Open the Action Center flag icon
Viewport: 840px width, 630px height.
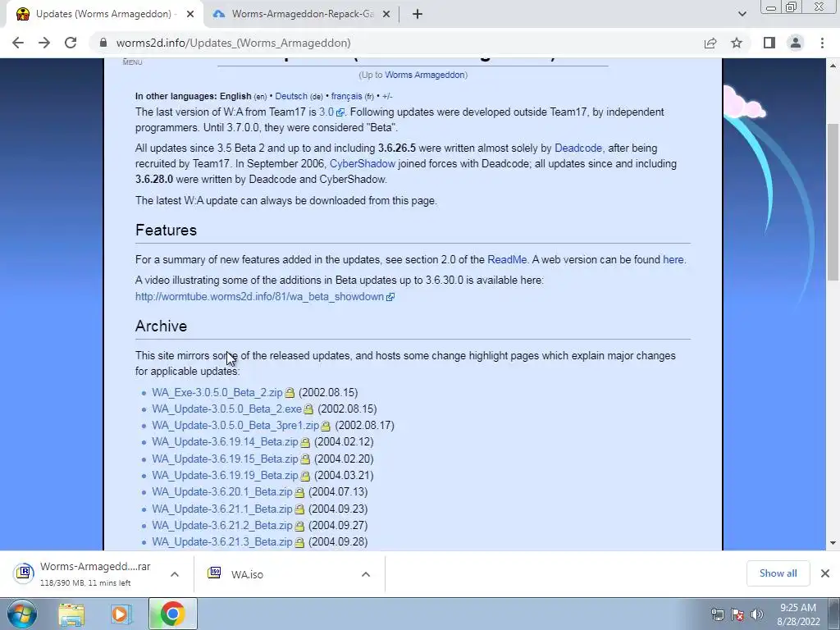[737, 614]
